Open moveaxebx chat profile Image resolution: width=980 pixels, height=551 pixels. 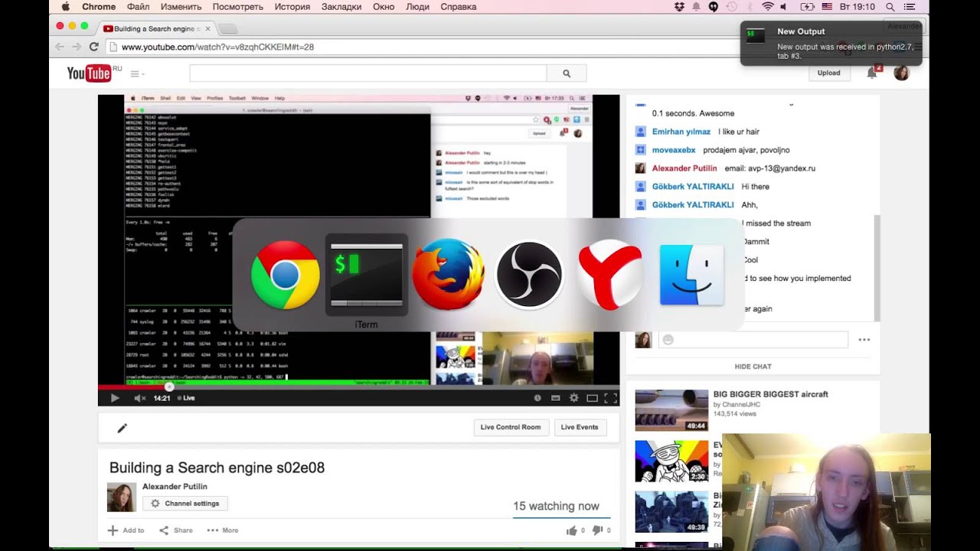674,150
